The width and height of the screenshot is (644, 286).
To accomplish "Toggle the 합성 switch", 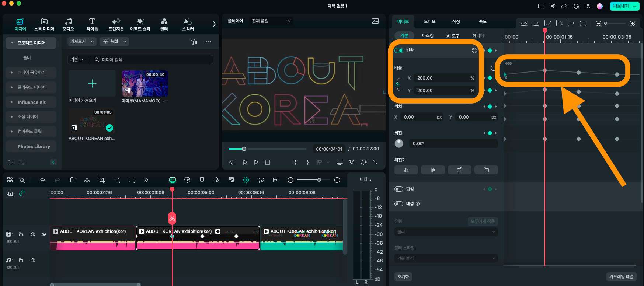I will pos(399,189).
